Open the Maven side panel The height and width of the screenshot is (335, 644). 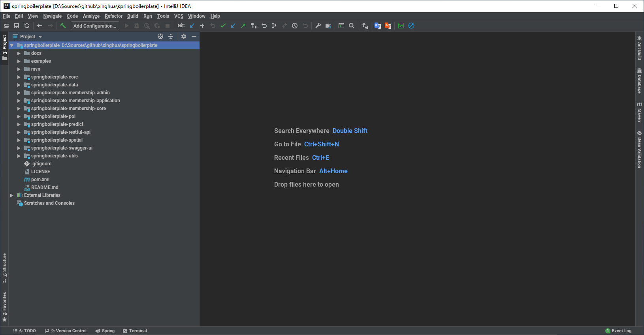639,112
